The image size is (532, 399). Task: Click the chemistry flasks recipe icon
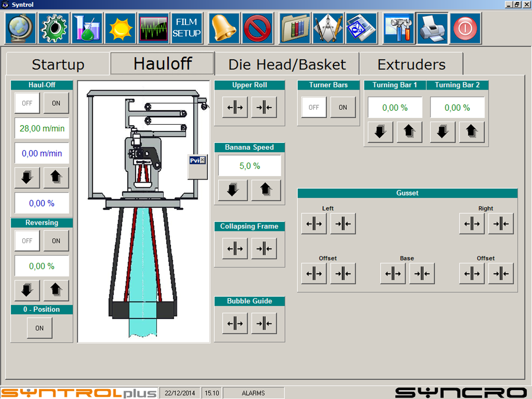[x=87, y=28]
